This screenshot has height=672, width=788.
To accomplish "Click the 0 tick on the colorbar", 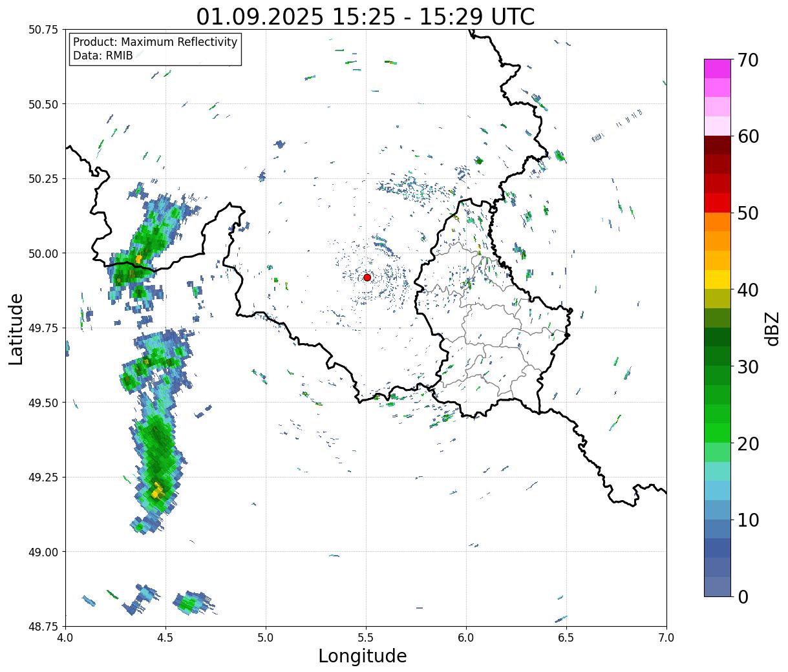I will tap(742, 596).
